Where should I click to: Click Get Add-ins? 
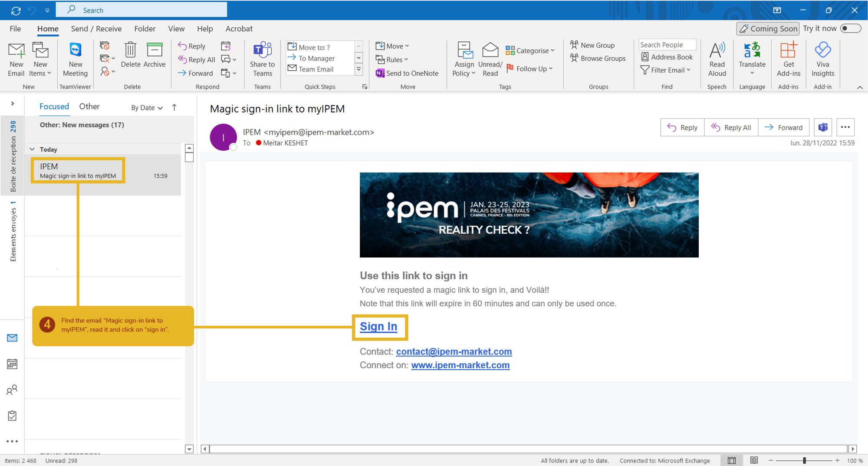(x=788, y=59)
